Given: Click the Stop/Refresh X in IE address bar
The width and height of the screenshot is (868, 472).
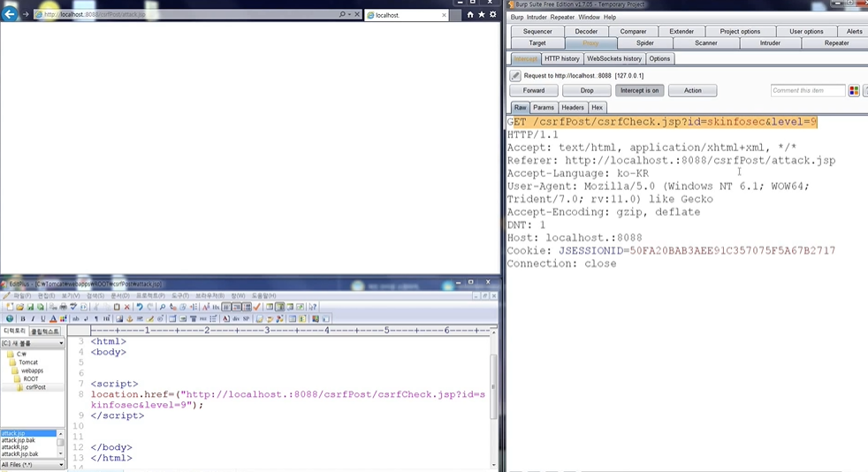Looking at the screenshot, I should pyautogui.click(x=357, y=14).
